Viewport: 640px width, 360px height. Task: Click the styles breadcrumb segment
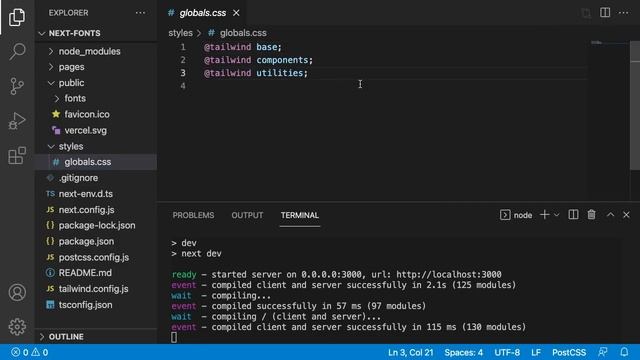(180, 33)
